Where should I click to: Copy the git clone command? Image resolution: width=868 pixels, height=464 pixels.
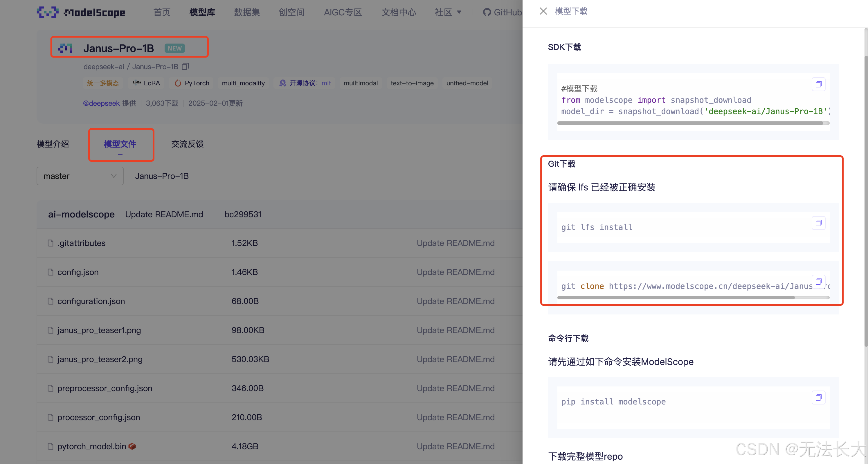(x=818, y=281)
